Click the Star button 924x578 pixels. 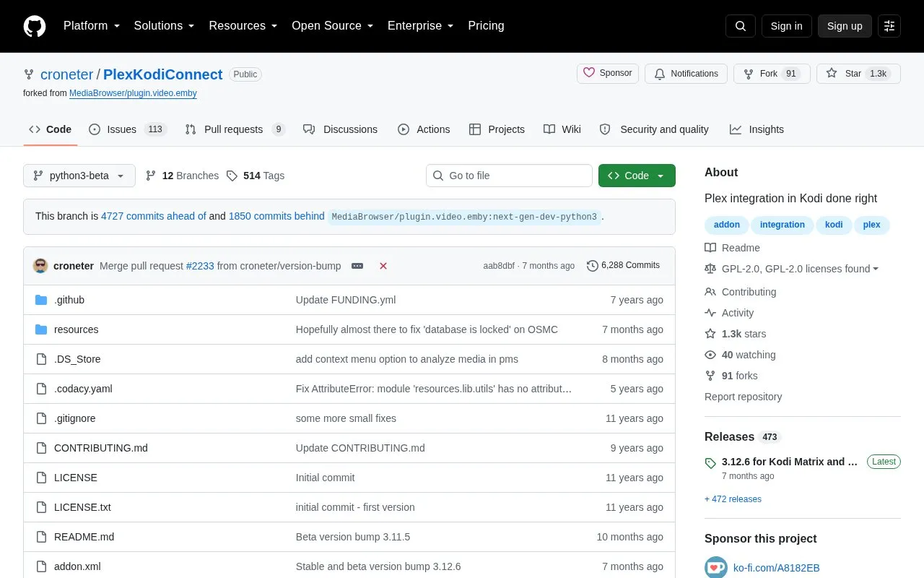click(858, 74)
